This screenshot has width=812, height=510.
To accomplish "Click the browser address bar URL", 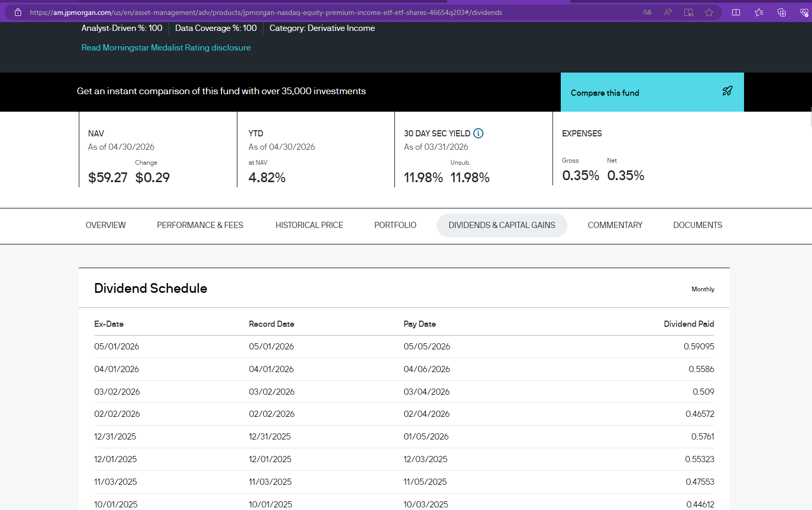I will (x=266, y=12).
